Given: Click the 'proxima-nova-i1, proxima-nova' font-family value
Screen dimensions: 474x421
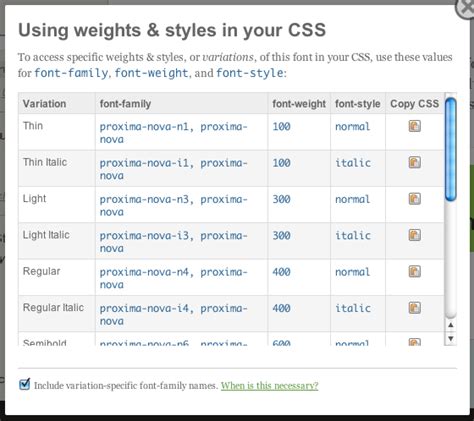Looking at the screenshot, I should click(x=173, y=169).
